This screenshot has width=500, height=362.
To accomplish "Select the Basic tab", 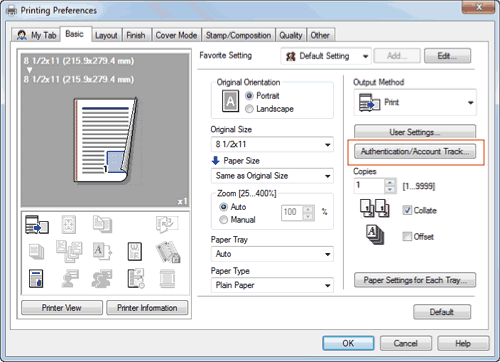I will (x=75, y=34).
